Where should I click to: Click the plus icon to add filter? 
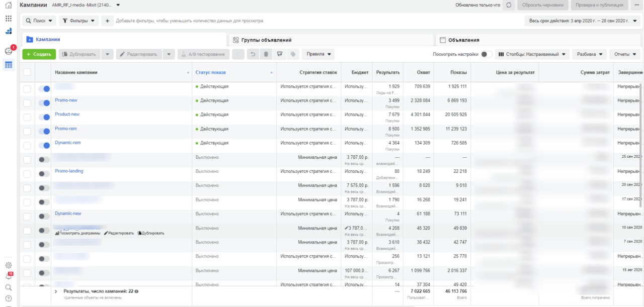[x=107, y=21]
